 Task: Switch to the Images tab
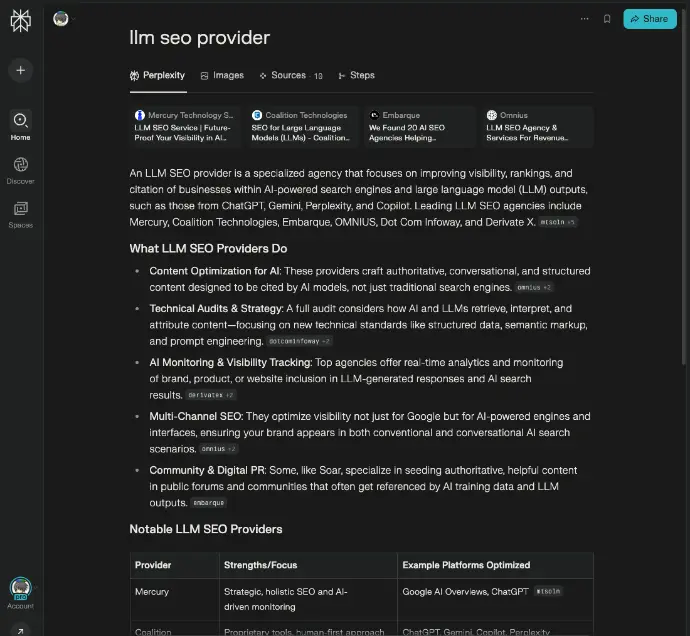pos(222,75)
